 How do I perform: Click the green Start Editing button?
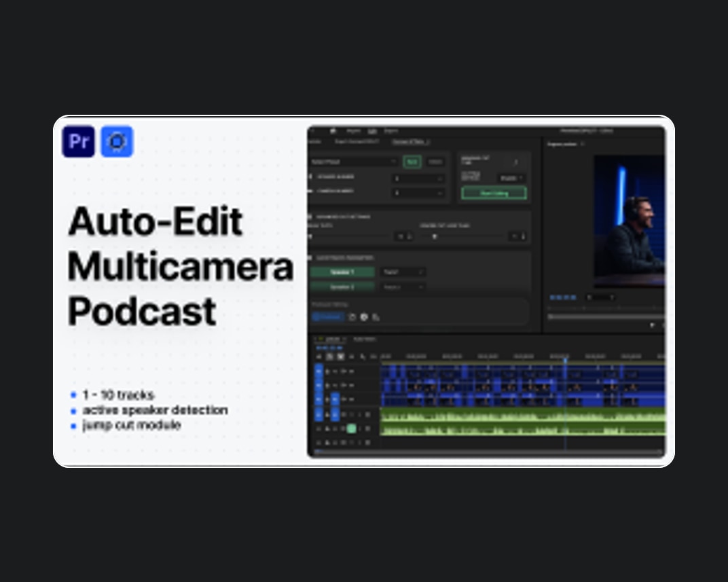pos(494,193)
